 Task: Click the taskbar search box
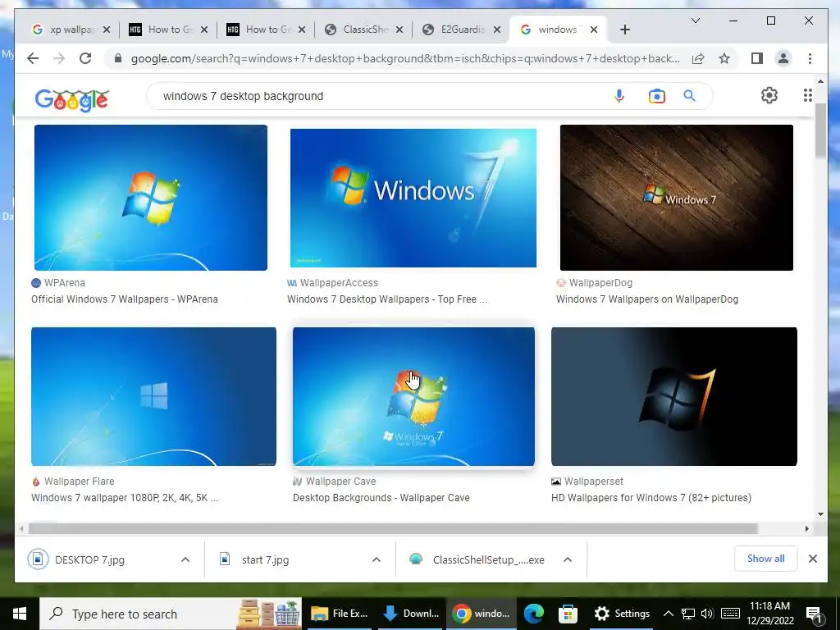171,614
